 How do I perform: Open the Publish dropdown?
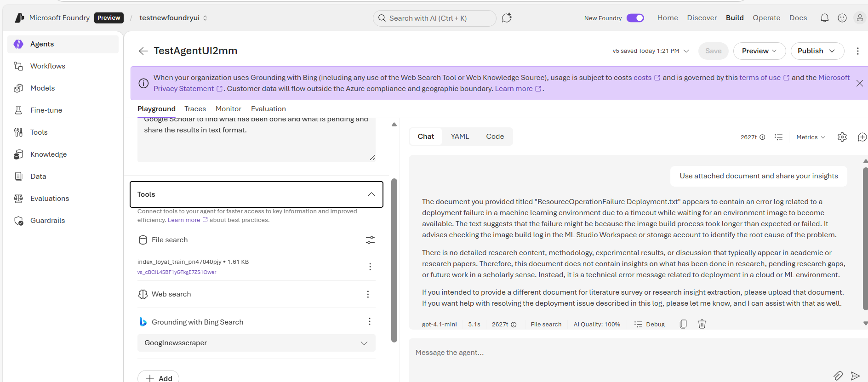(817, 51)
